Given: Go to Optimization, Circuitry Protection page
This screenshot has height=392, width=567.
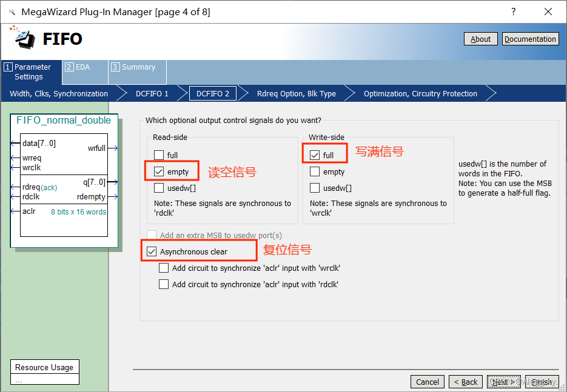Looking at the screenshot, I should (x=420, y=93).
